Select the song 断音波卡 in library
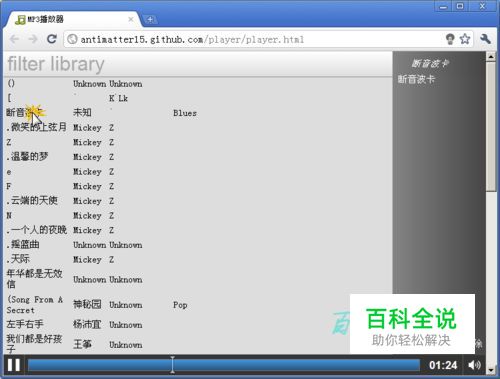Screen dimensions: 500x379 click(24, 112)
